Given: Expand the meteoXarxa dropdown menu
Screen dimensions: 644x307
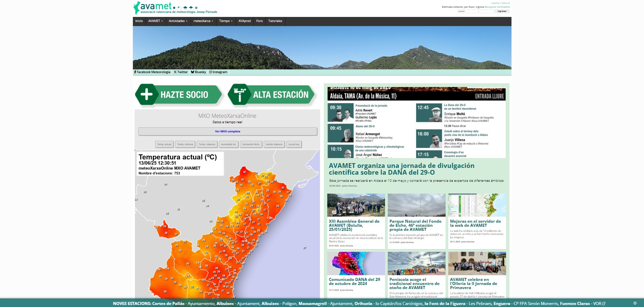Looking at the screenshot, I should [x=203, y=21].
